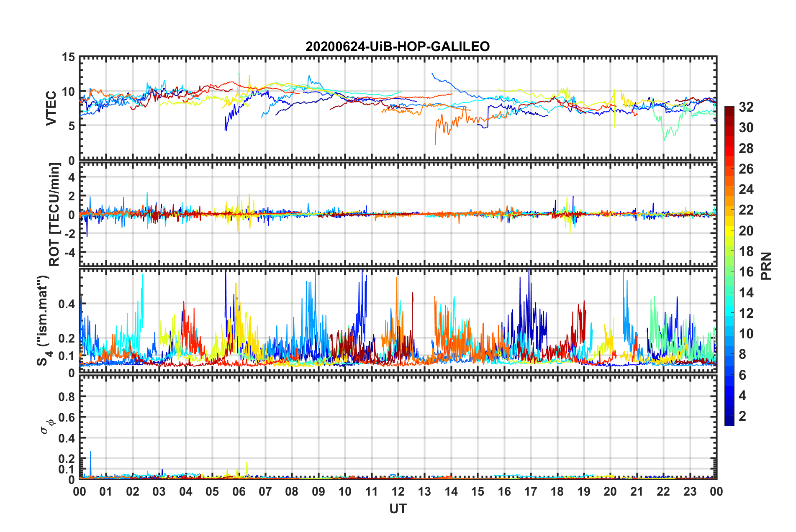Viewport: 796px width, 532px height.
Task: Click the -2 tick on ROT axis
Action: pos(69,234)
